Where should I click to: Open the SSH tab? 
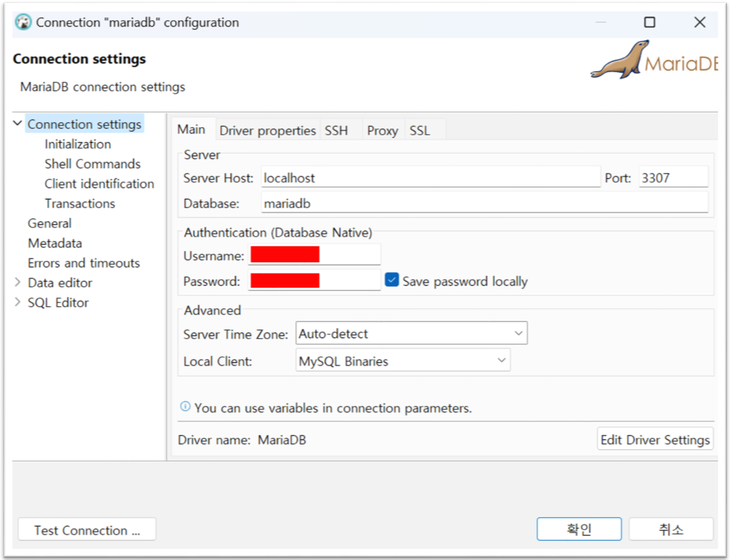[x=336, y=131]
